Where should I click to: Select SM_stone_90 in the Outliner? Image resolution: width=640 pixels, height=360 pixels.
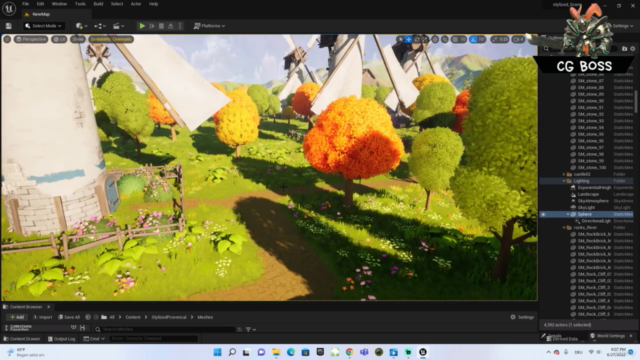click(590, 101)
